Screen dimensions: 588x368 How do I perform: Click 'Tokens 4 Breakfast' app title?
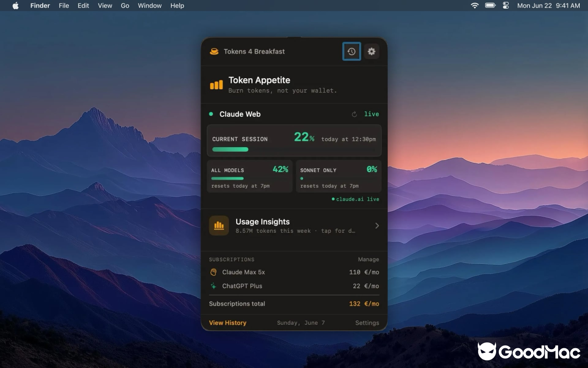(x=254, y=52)
